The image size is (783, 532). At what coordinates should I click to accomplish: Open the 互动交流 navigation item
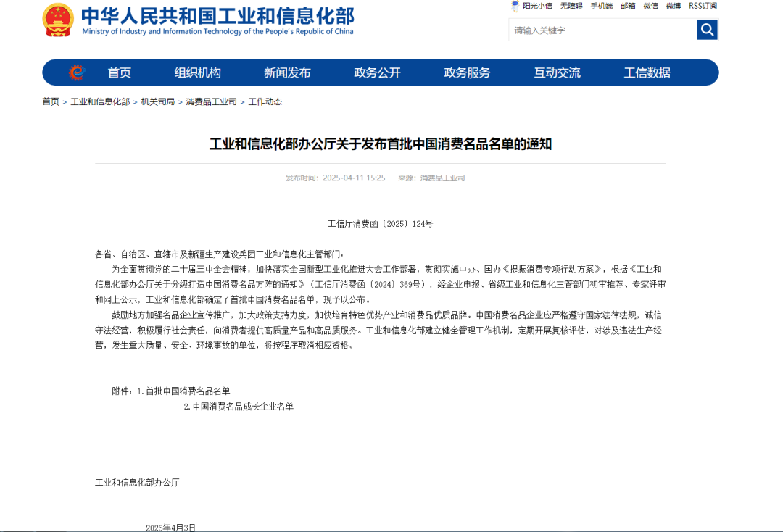[557, 72]
